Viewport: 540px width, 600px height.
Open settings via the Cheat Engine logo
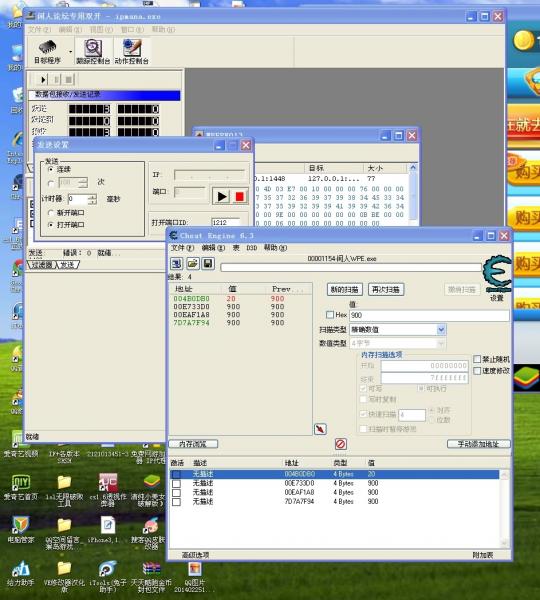(x=497, y=275)
